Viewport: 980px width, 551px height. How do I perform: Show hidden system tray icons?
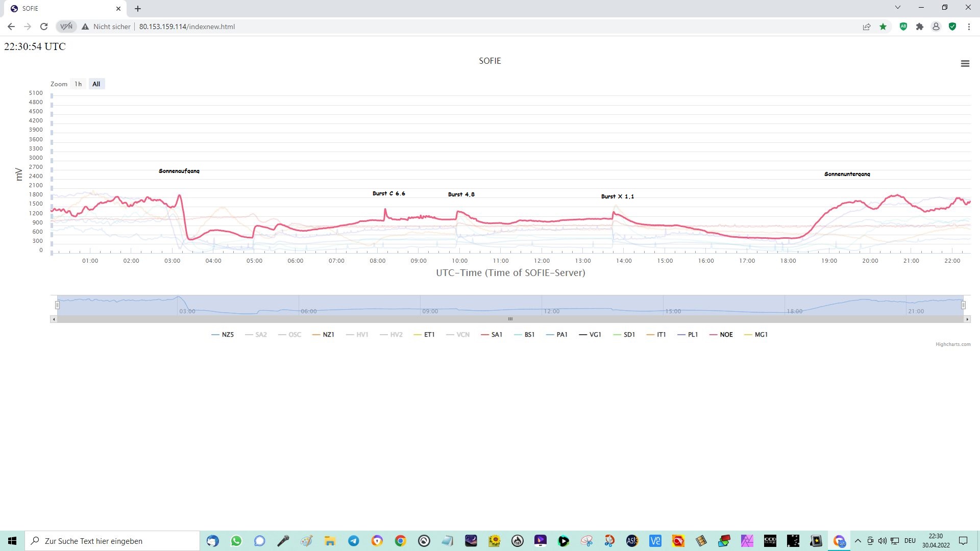[x=857, y=541]
